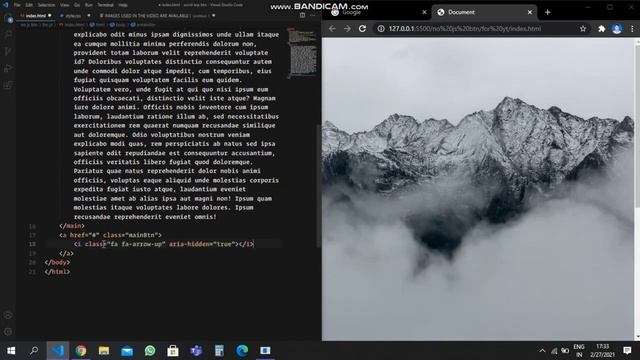Click the fa-arrow-up icon tag line
Image resolution: width=640 pixels, height=360 pixels.
pos(164,244)
